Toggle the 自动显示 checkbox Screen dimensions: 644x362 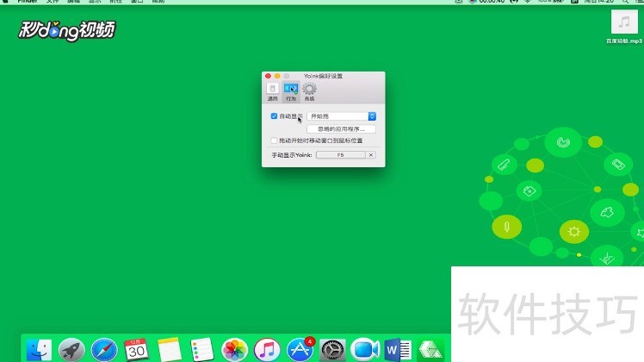[x=274, y=116]
